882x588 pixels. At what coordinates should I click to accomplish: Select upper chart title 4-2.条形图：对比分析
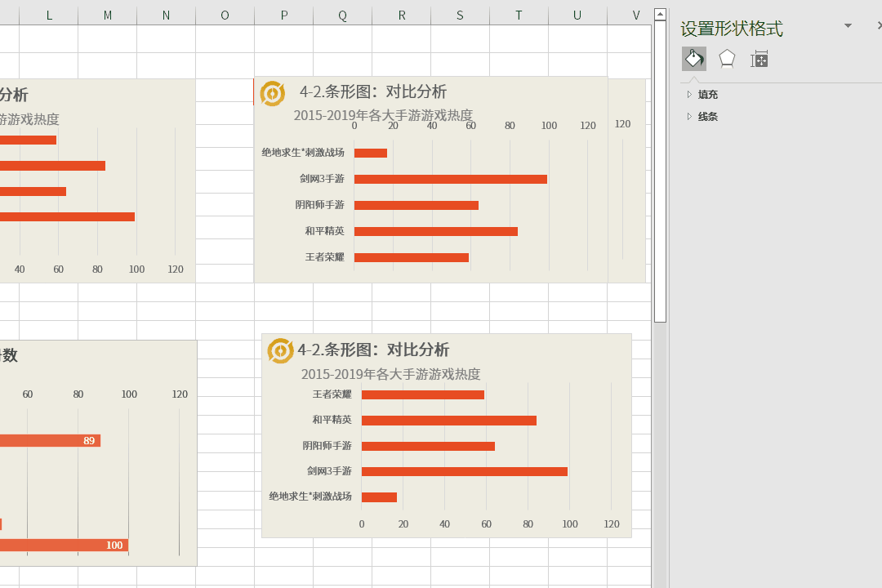coord(373,91)
